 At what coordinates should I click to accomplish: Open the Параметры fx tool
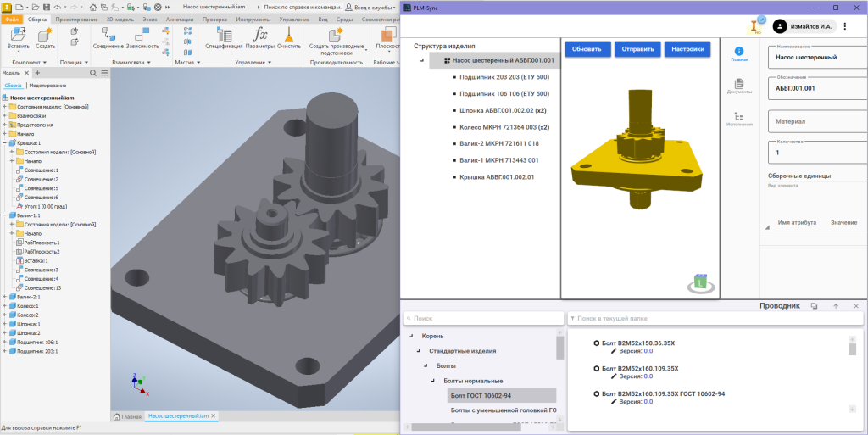pyautogui.click(x=261, y=35)
